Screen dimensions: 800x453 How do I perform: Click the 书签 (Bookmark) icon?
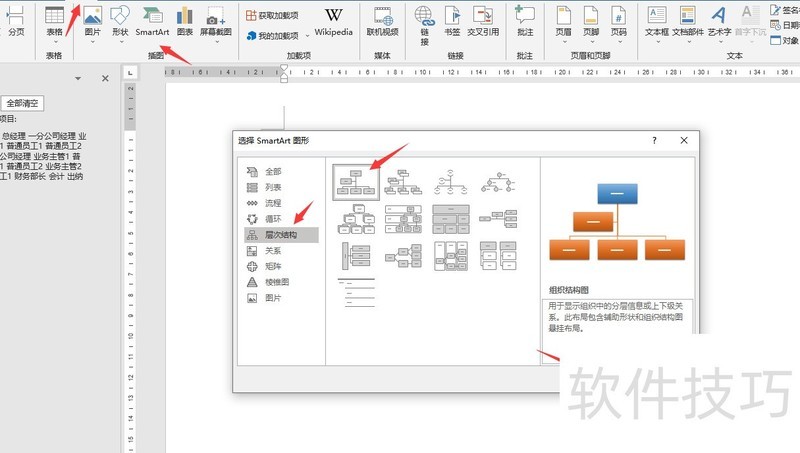(454, 21)
